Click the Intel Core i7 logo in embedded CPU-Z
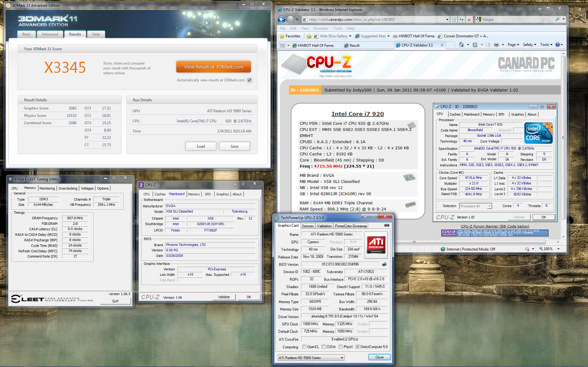 (x=538, y=133)
